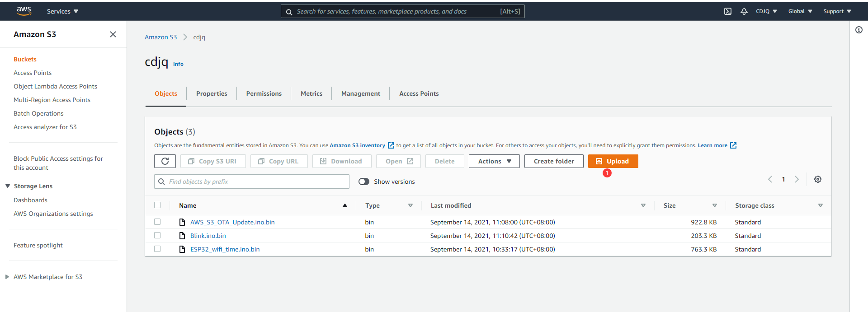The height and width of the screenshot is (312, 868).
Task: Open the Support dropdown menu
Action: coord(837,11)
